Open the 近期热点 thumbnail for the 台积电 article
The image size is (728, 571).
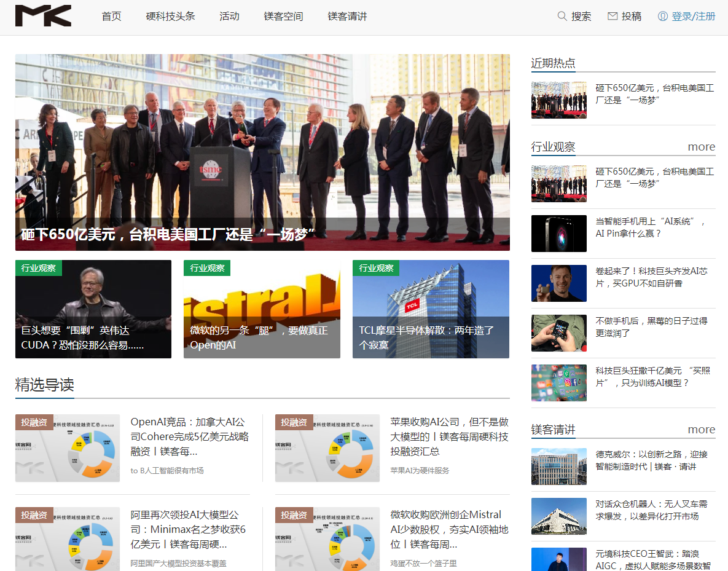[x=559, y=100]
